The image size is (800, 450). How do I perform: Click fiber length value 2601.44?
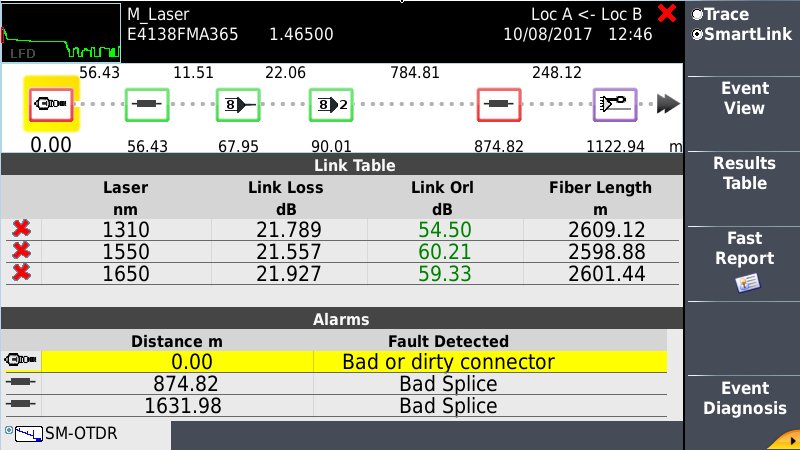point(607,273)
